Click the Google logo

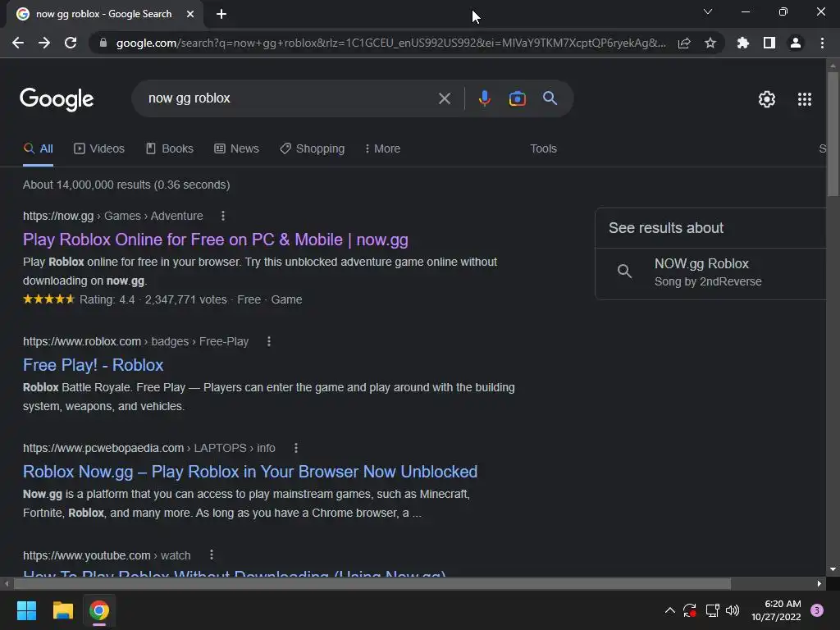[x=57, y=99]
